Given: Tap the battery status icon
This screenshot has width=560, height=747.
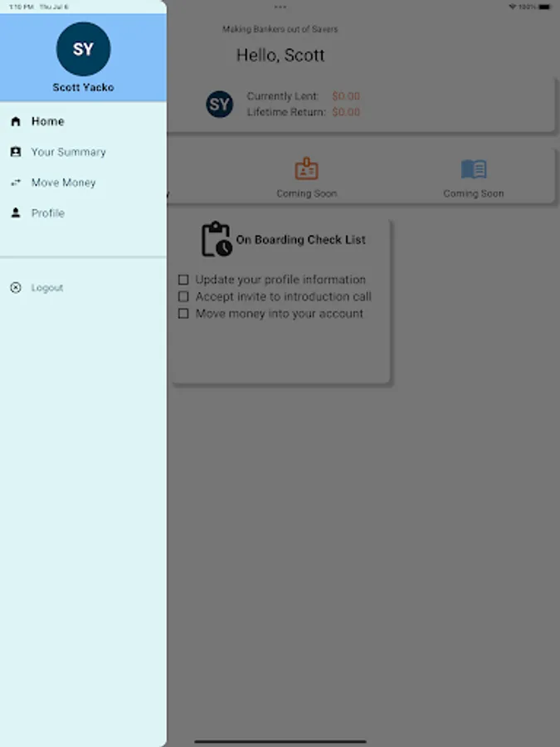Looking at the screenshot, I should pos(545,7).
